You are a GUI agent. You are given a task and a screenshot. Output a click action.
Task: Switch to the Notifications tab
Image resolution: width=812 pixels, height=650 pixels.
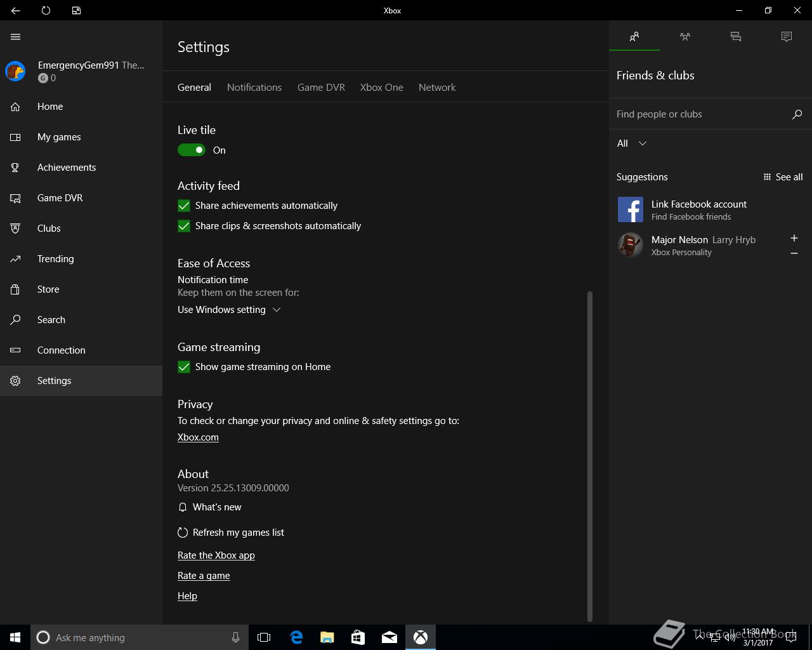point(254,88)
